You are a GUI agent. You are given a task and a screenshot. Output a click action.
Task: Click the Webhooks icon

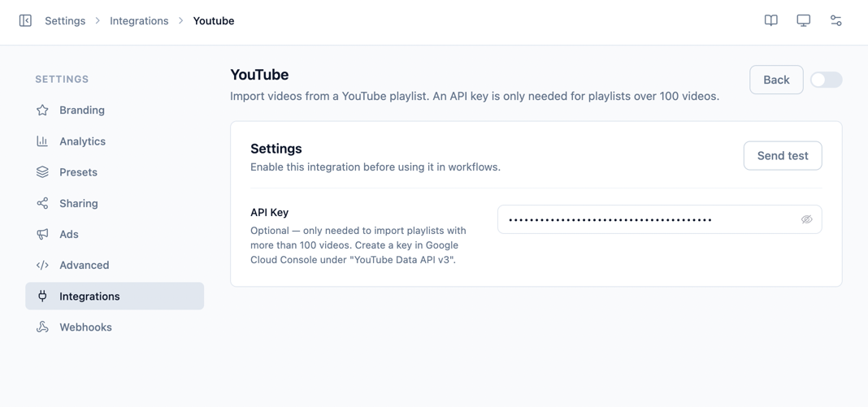(x=42, y=327)
